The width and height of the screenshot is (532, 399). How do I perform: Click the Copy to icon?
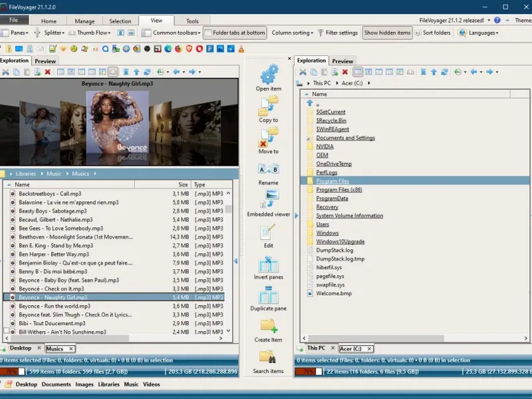click(x=269, y=106)
